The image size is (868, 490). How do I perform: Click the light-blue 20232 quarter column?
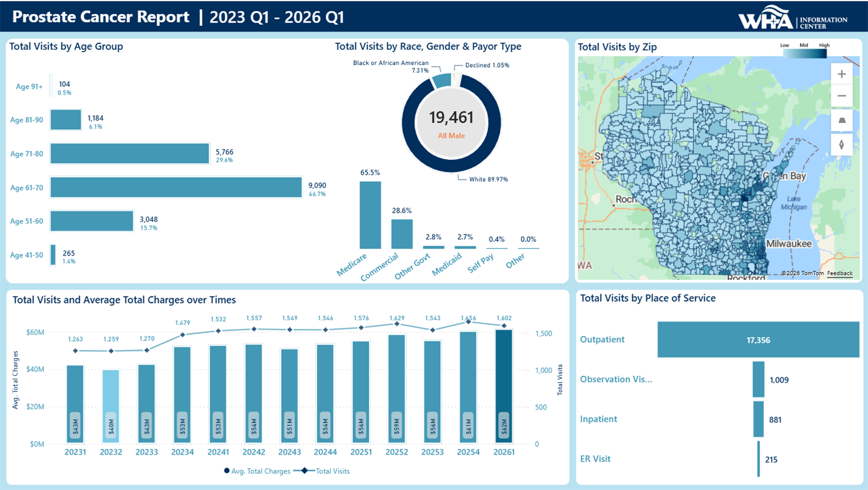(x=111, y=407)
